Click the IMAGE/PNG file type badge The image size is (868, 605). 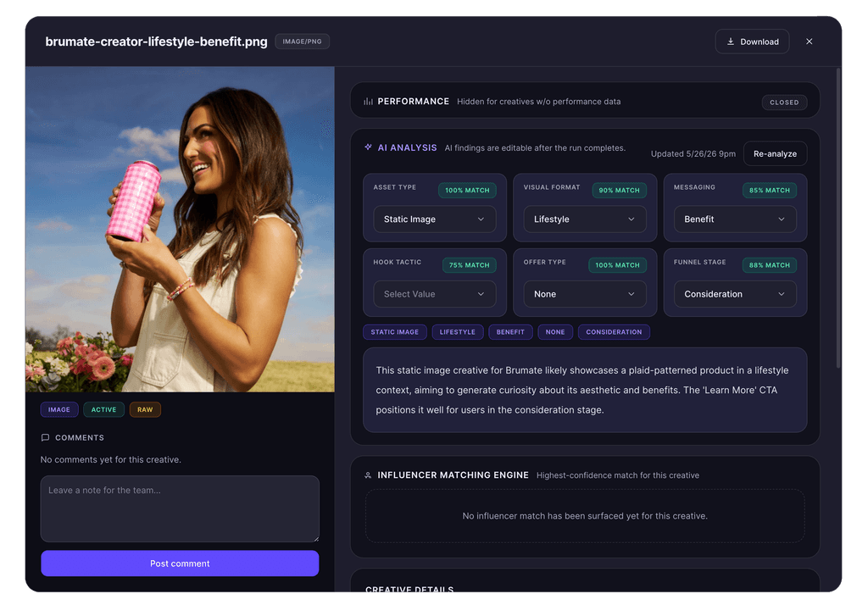[x=302, y=42]
